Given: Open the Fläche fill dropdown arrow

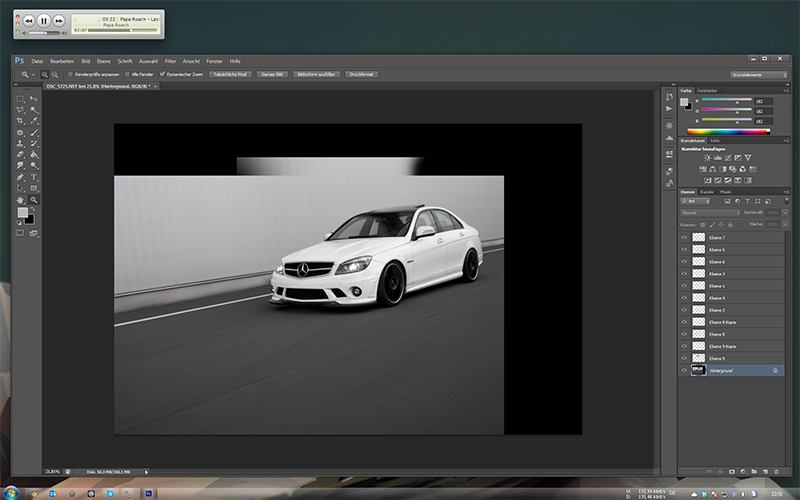Looking at the screenshot, I should (x=785, y=224).
